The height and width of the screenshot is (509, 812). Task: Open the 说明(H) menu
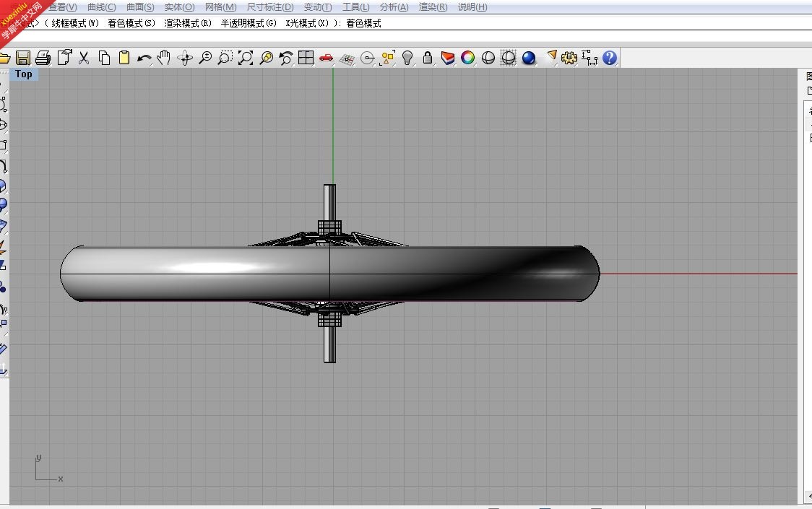click(472, 6)
